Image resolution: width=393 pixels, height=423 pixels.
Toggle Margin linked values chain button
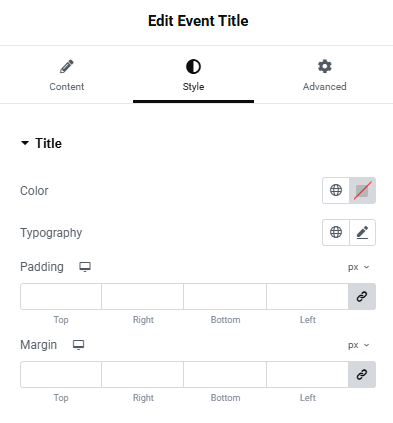point(362,374)
